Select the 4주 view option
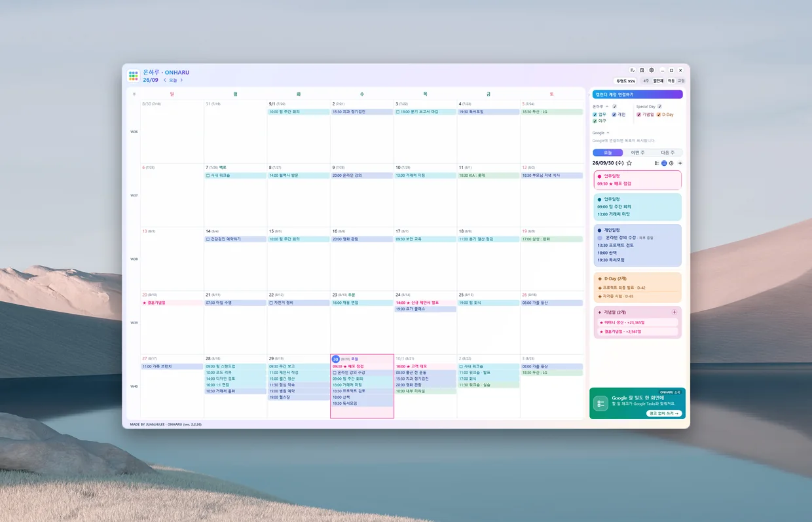The width and height of the screenshot is (812, 522). coord(646,81)
